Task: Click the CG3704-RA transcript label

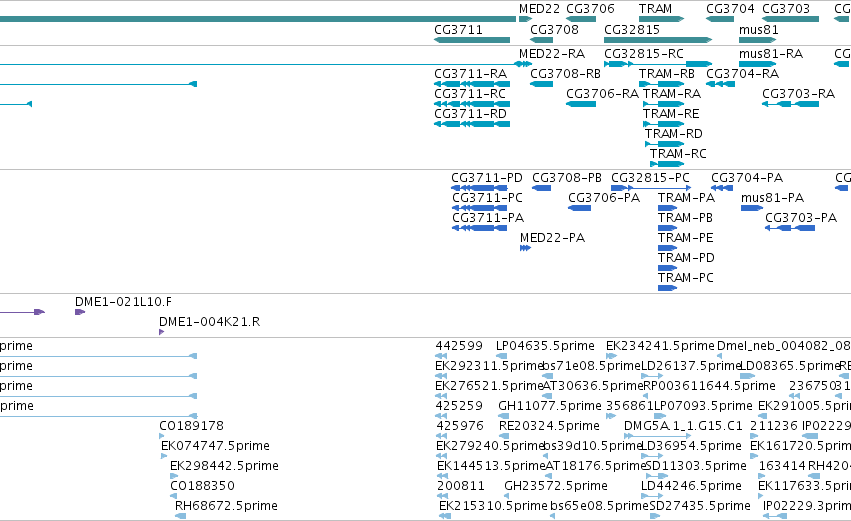Action: (x=742, y=73)
